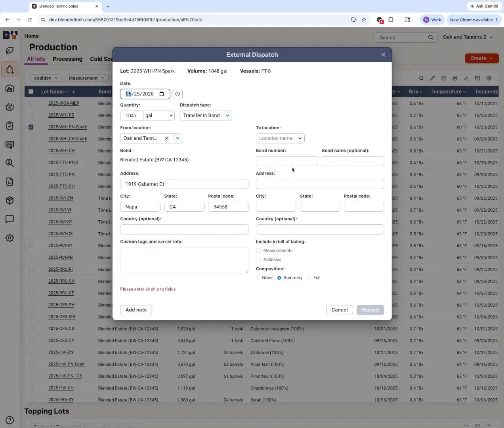Open the dollar search sidebar icon
The image size is (504, 428).
(x=10, y=163)
